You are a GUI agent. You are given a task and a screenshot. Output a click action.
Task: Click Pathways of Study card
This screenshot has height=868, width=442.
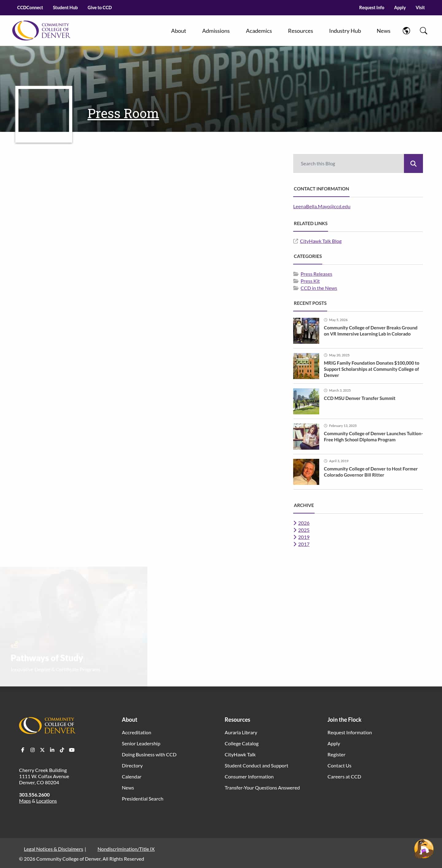[73, 626]
